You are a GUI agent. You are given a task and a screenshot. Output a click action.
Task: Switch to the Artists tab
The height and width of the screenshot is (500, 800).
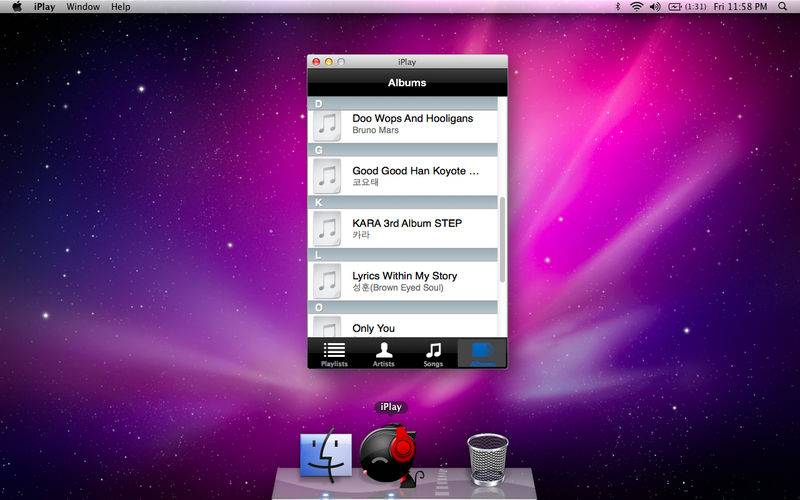pos(384,353)
